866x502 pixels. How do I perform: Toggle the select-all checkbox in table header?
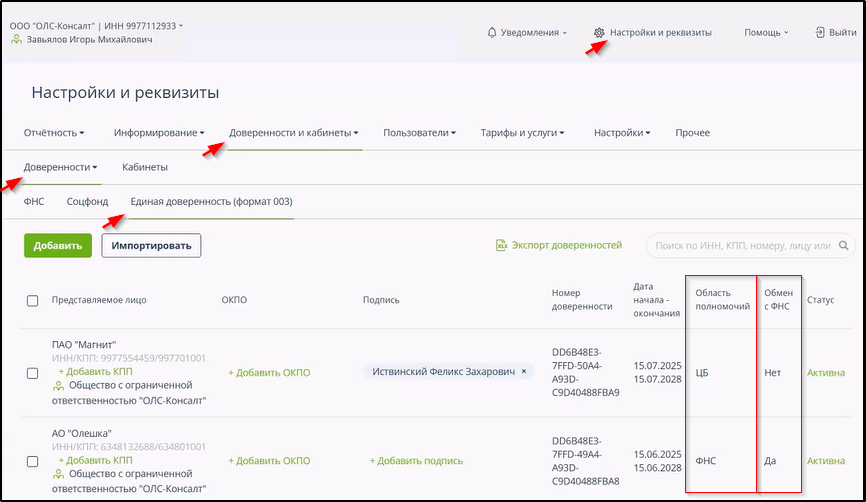(x=32, y=300)
